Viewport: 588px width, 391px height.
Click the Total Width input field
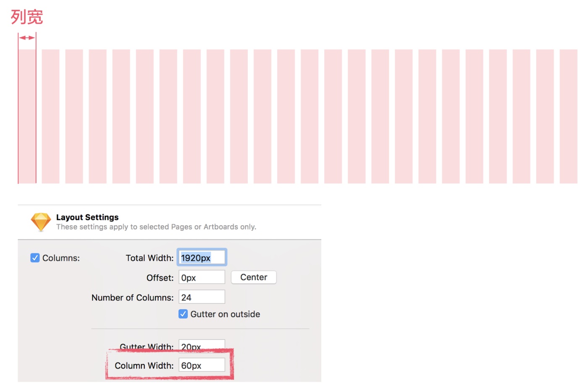[202, 258]
